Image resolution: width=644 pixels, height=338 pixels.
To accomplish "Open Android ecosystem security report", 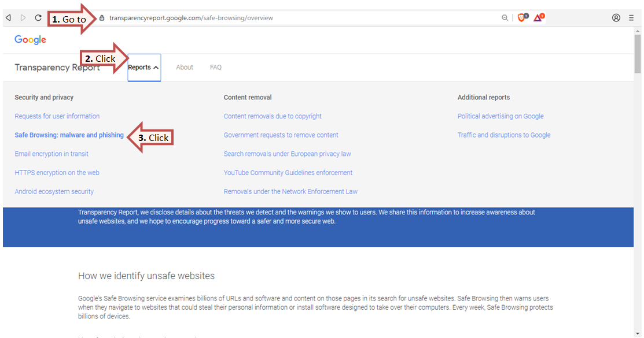I will point(54,192).
